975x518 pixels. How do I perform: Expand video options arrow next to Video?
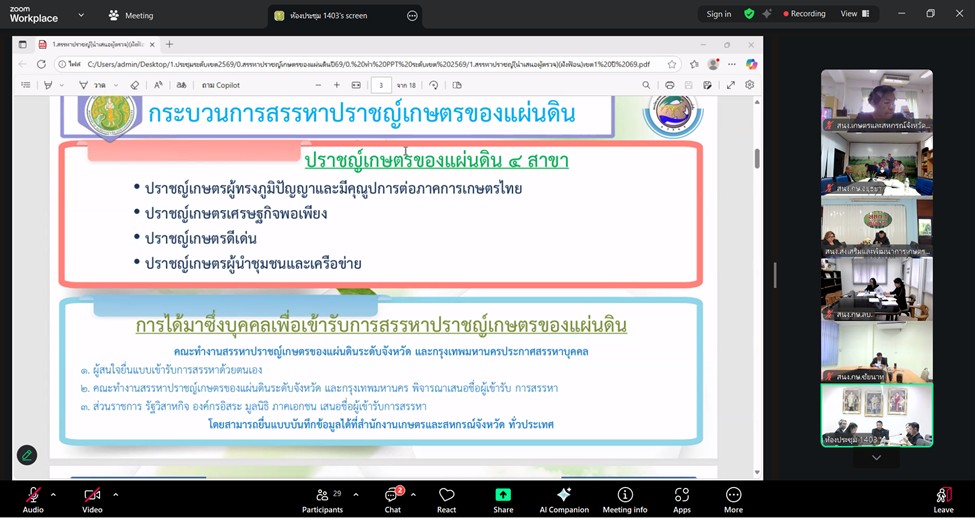click(115, 495)
